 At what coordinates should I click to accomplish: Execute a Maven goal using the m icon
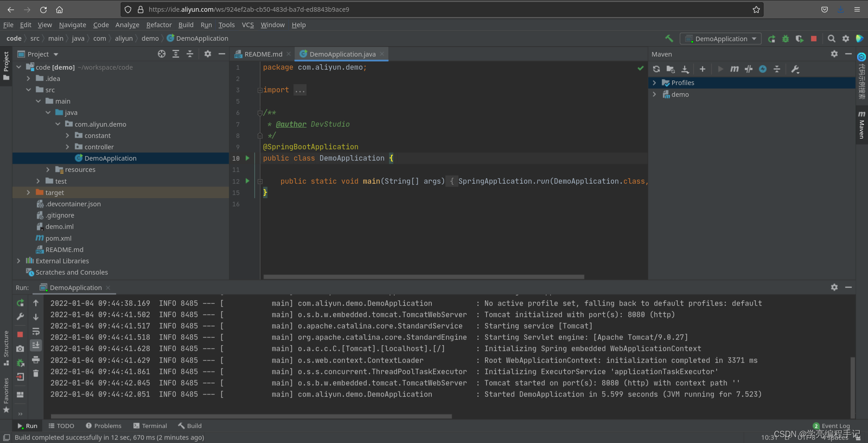pyautogui.click(x=734, y=69)
